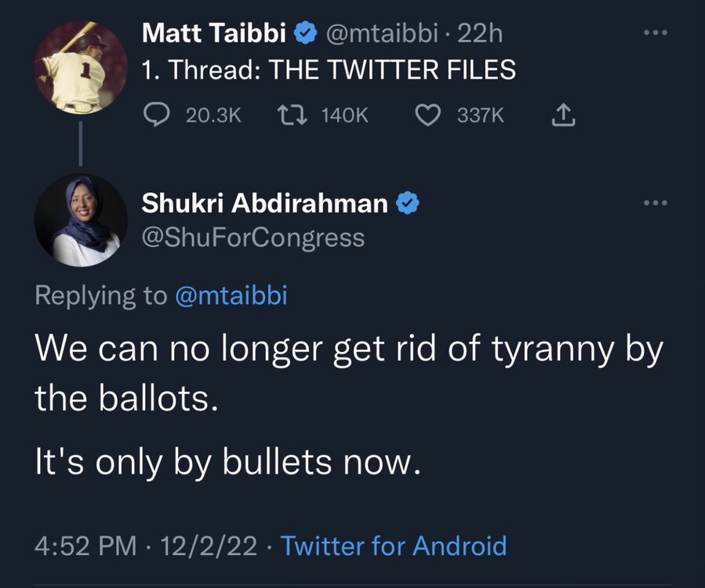Share Matt Taibbi's tweet via the share icon
Image resolution: width=705 pixels, height=588 pixels.
563,116
